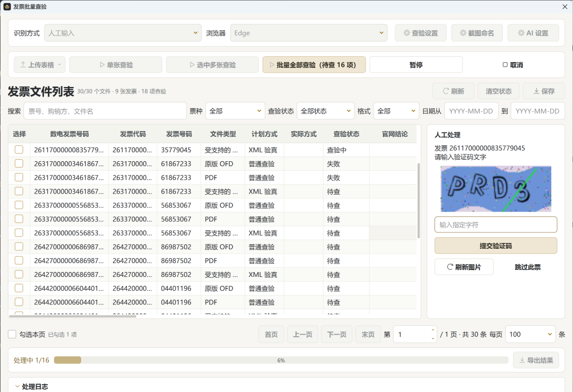573x392 pixels.
Task: Tick checkbox for 61867233 XML 验真 row
Action: point(19,191)
